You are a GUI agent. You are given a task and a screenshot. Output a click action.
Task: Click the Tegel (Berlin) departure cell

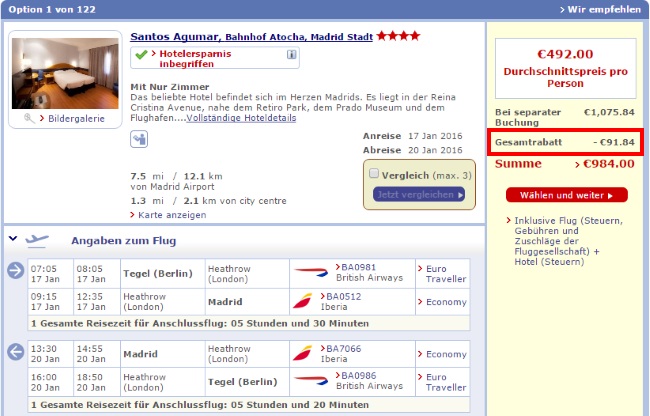(162, 273)
